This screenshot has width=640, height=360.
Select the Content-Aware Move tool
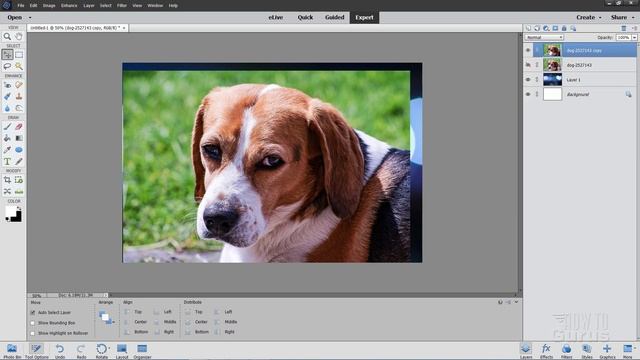7,191
